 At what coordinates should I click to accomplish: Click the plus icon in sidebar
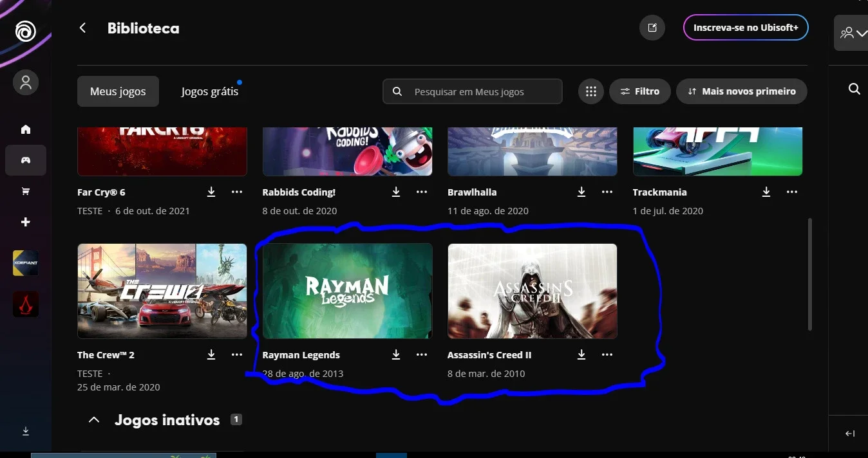pos(26,222)
